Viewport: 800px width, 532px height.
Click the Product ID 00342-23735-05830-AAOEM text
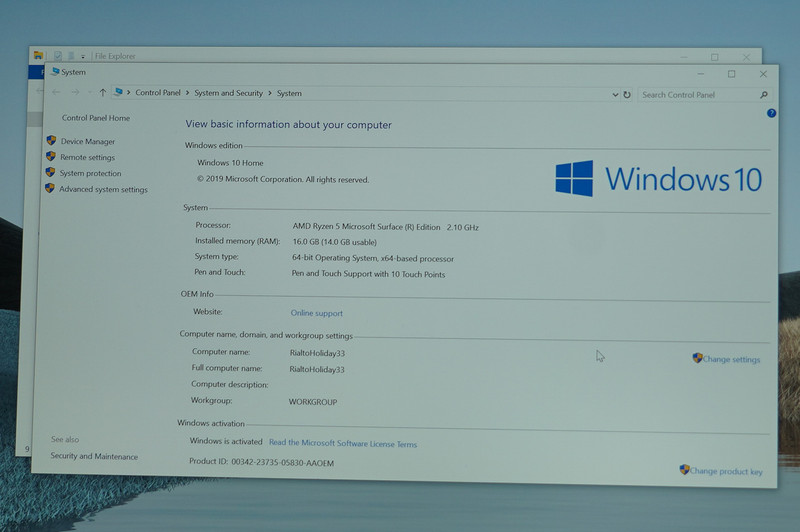pyautogui.click(x=283, y=463)
